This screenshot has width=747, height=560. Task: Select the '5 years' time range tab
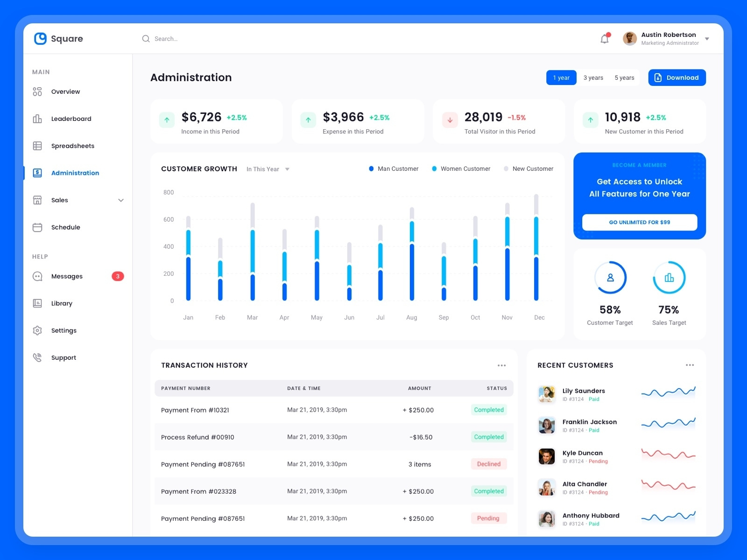624,77
